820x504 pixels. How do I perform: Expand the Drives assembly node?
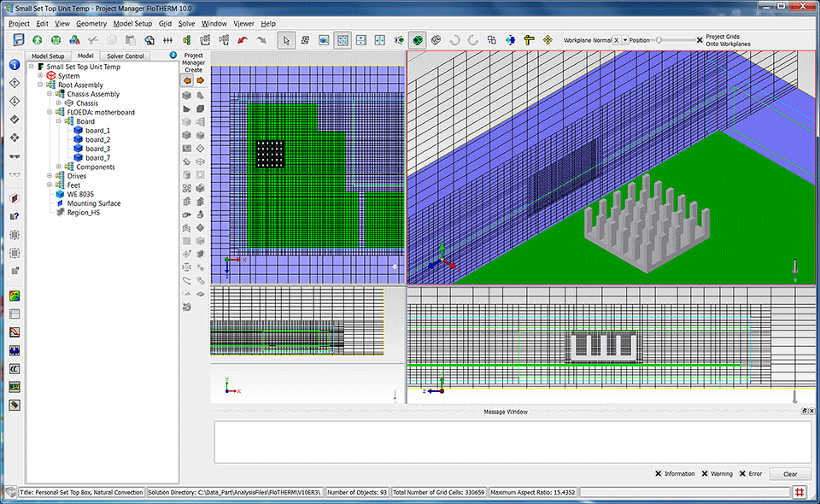[x=50, y=176]
